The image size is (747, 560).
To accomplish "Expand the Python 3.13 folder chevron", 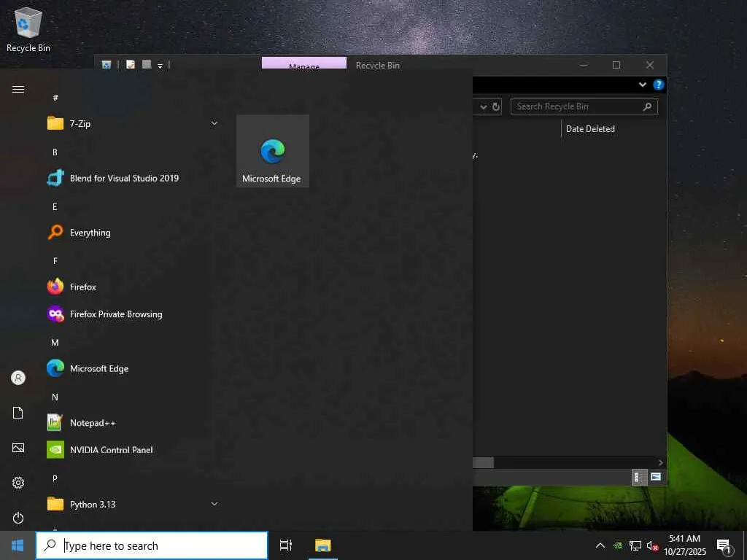I will coord(214,504).
